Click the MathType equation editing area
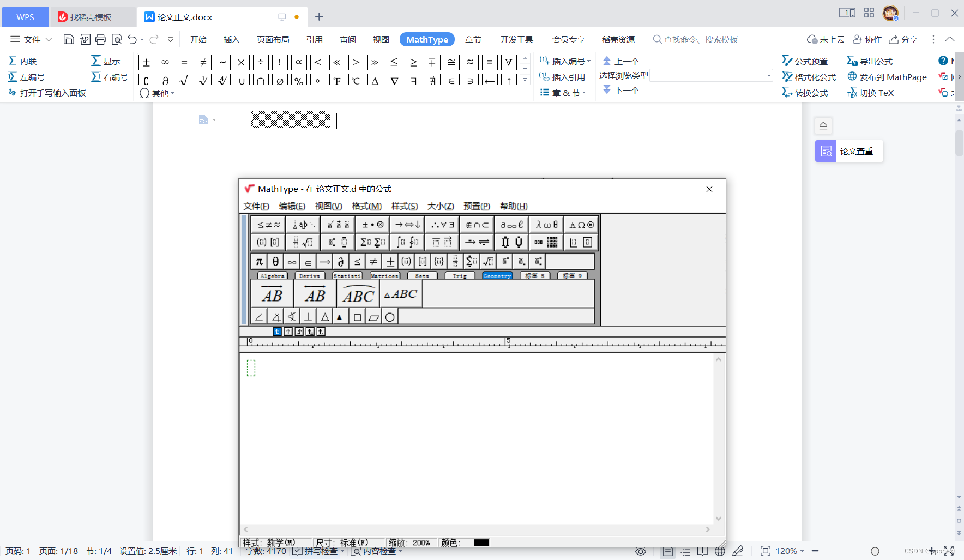 [477, 439]
